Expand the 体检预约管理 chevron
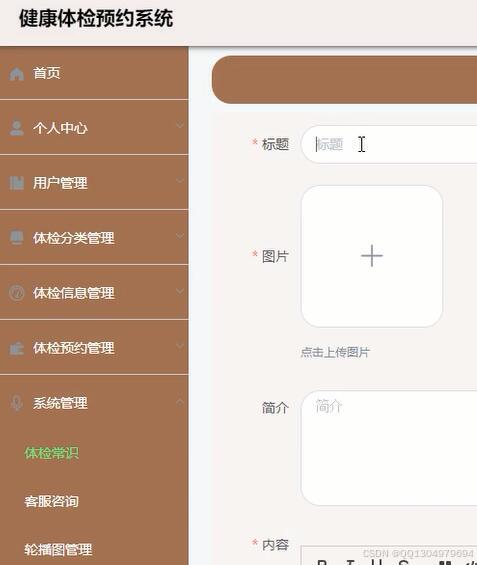477x565 pixels. click(180, 346)
